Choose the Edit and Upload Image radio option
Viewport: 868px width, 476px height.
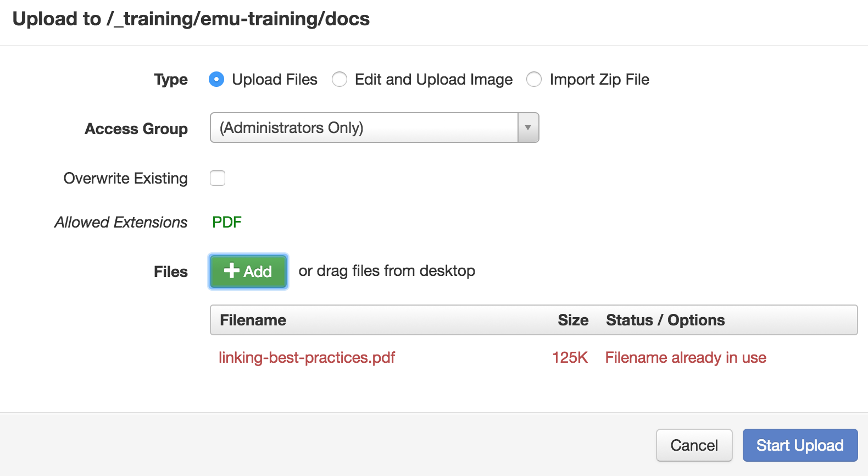(x=340, y=80)
